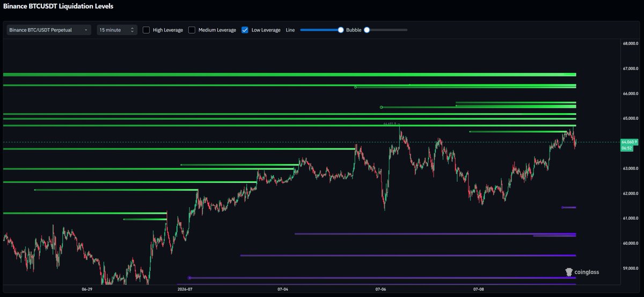Screen dimensions: 644x297
Task: Click the current price label 64,060.9
Action: click(x=628, y=142)
